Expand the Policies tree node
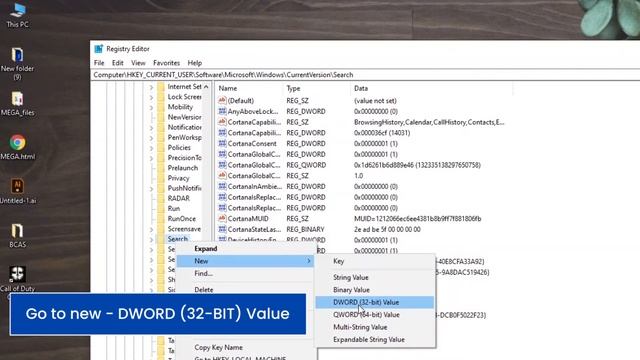 tap(151, 148)
